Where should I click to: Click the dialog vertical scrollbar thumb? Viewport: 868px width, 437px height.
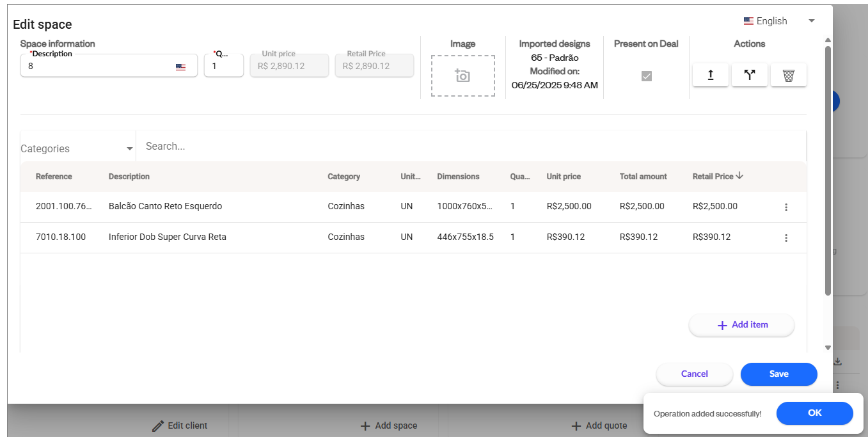(828, 170)
